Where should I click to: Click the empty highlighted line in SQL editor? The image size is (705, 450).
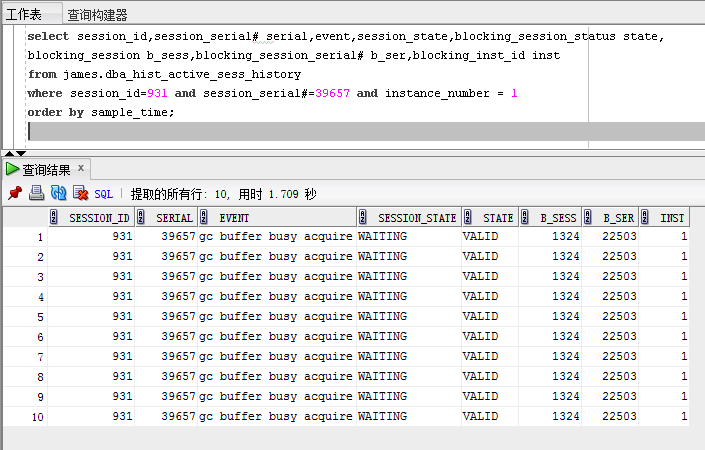[x=365, y=131]
